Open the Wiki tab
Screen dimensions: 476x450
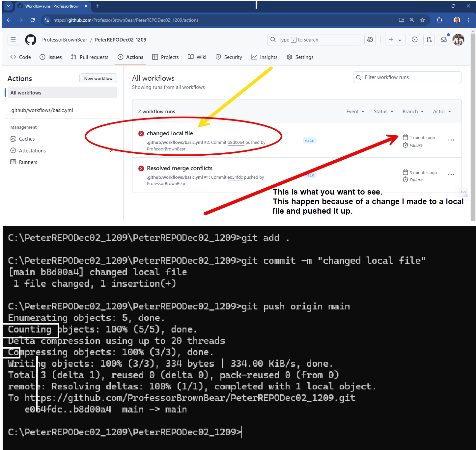pos(197,57)
